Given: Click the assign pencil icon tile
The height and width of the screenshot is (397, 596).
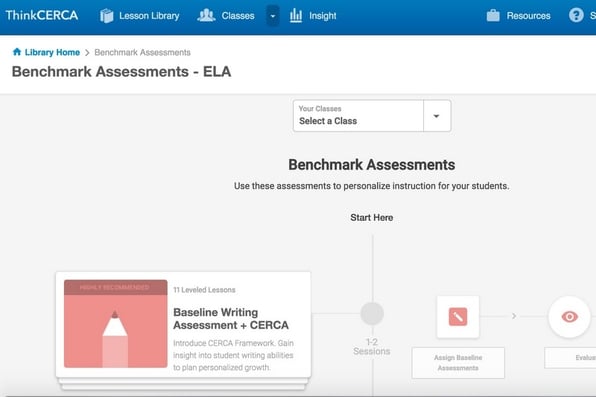Looking at the screenshot, I should coord(458,316).
